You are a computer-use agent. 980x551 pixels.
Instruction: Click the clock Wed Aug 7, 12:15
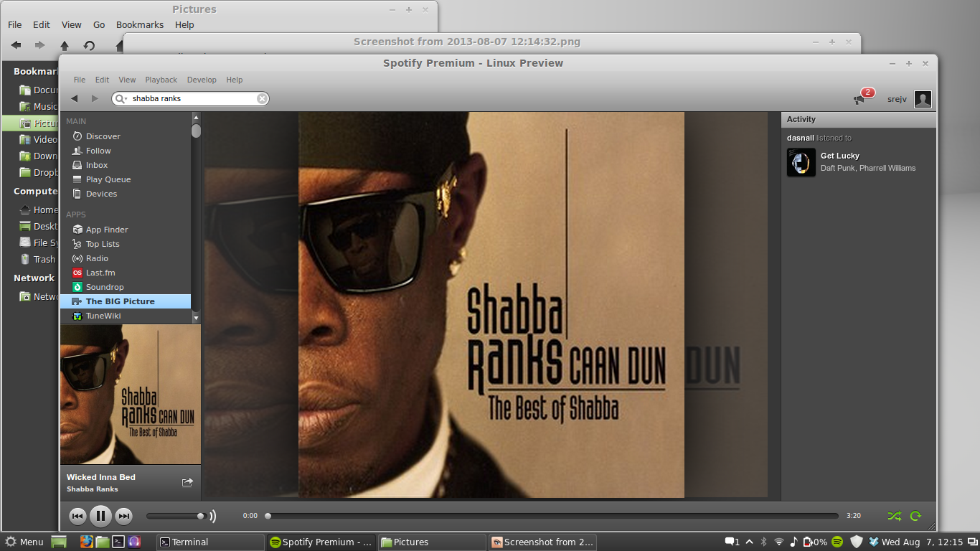click(x=922, y=542)
